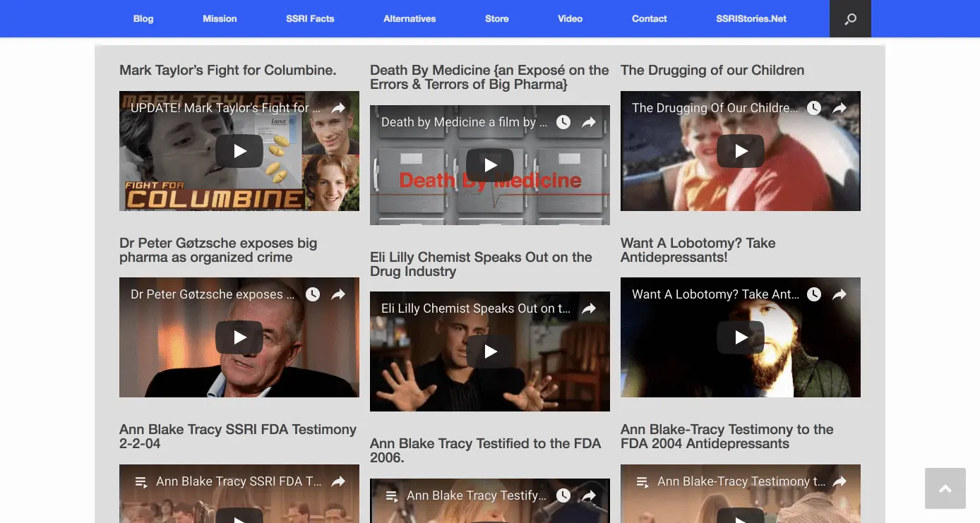Click heading 'The Drugging of our Children'

click(712, 70)
